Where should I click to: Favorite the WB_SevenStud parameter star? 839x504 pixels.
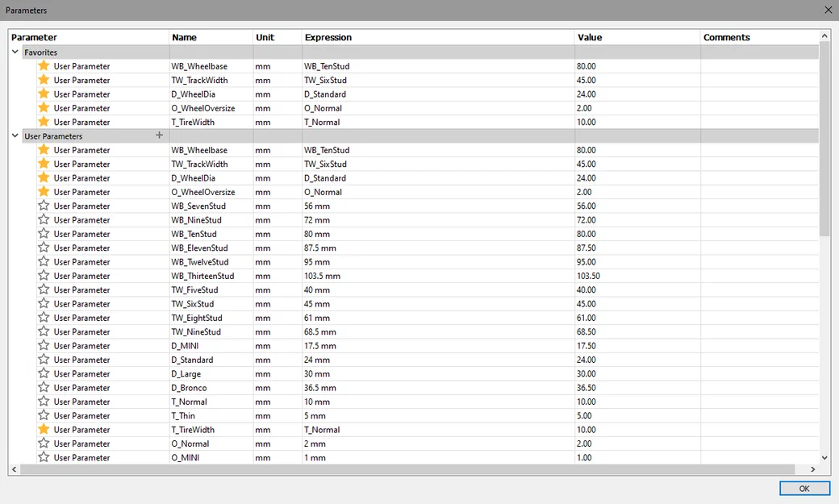[x=44, y=206]
